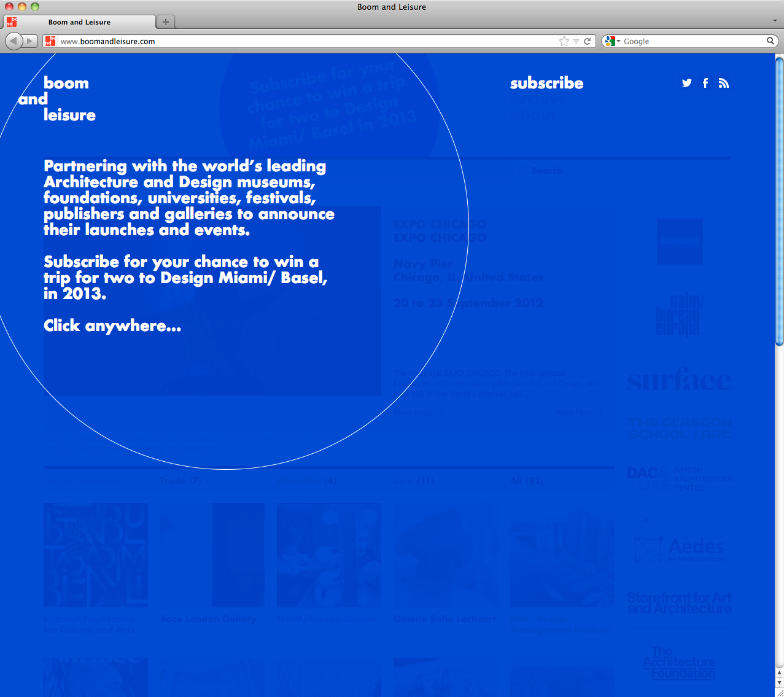Click the Galerie Sofie Lachaert caption link
784x697 pixels.
pos(444,619)
